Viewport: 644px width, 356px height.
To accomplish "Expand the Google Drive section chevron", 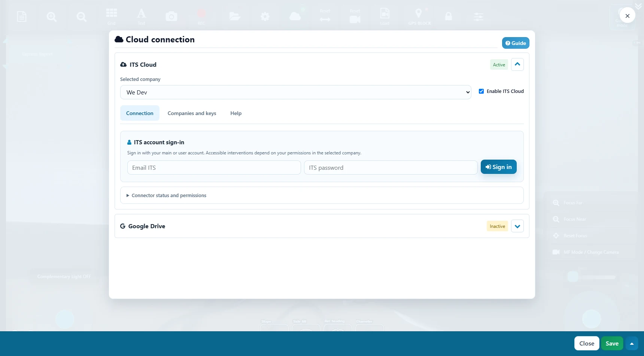I will [x=517, y=226].
